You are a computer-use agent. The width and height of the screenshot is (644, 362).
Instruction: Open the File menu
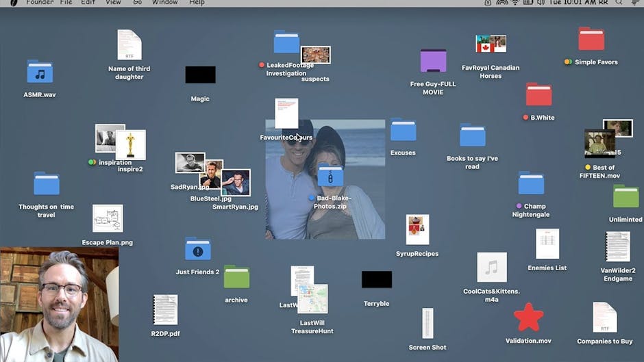(x=66, y=3)
